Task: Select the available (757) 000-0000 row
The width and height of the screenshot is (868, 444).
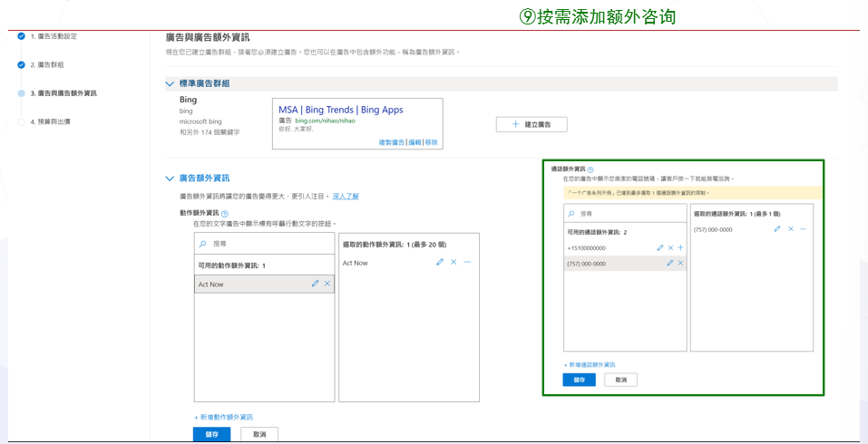Action: coord(625,264)
